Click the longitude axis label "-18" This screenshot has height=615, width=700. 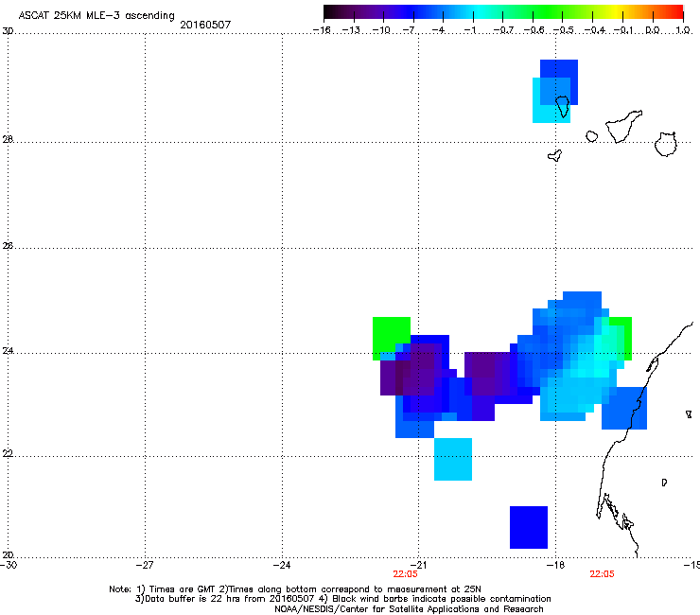click(x=556, y=565)
